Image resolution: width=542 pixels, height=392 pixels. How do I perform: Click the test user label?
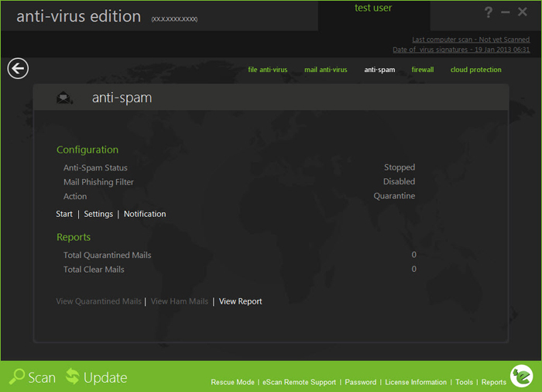click(373, 8)
